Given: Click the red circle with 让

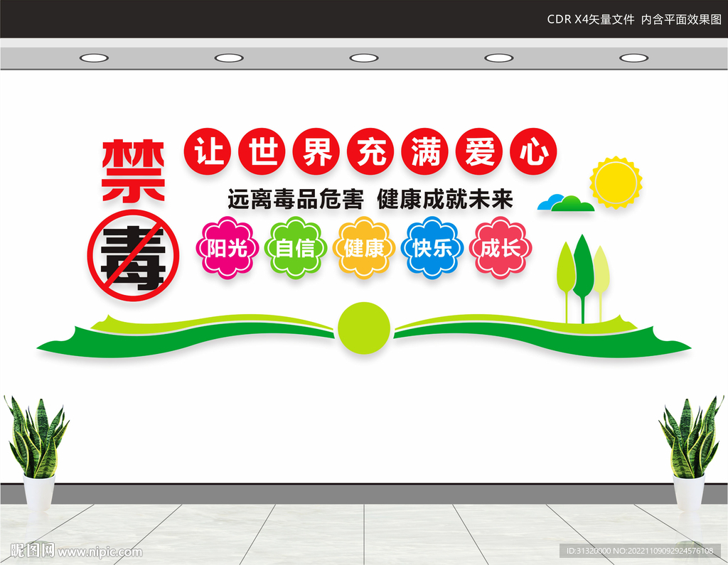Looking at the screenshot, I should (x=208, y=151).
